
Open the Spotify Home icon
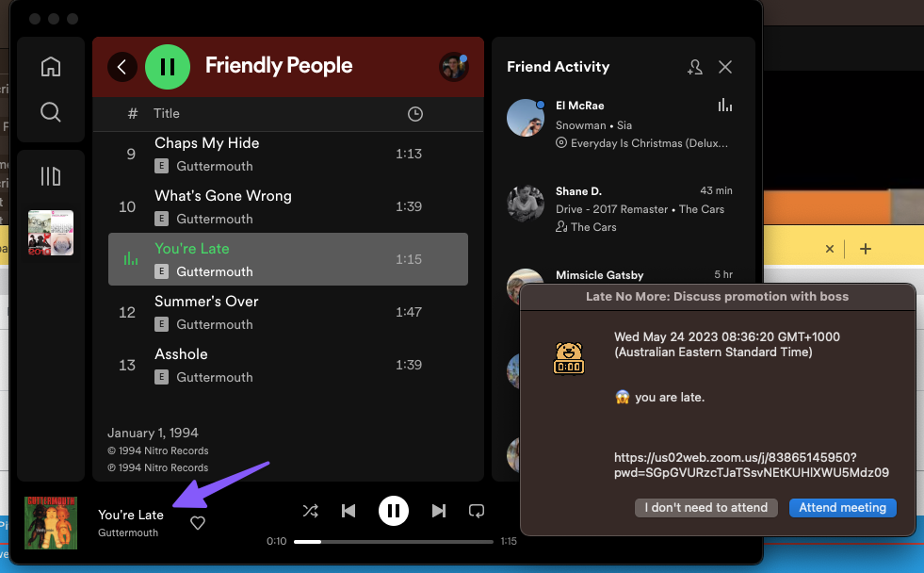click(x=51, y=67)
